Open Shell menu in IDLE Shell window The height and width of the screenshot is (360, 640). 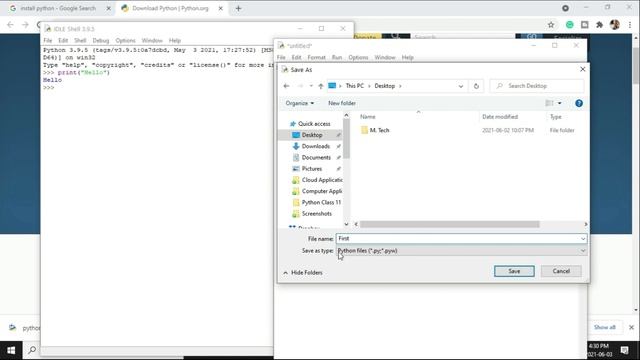point(80,40)
